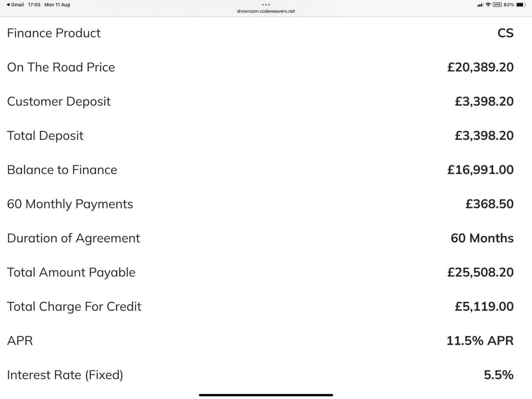This screenshot has width=532, height=399.
Task: Select the CS finance product value
Action: coord(505,33)
